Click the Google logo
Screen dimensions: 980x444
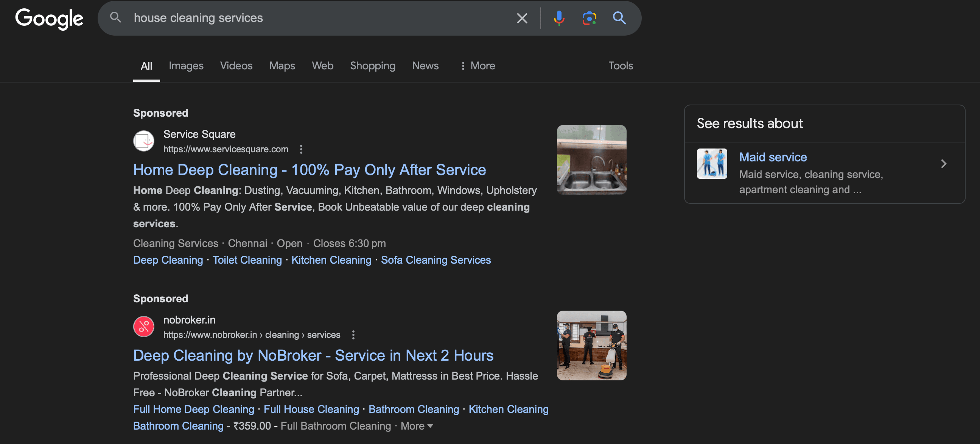pos(49,18)
